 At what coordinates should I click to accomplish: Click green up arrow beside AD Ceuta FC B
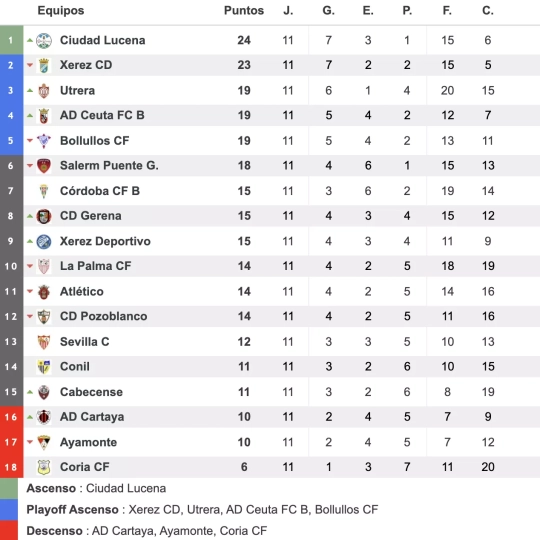point(30,116)
